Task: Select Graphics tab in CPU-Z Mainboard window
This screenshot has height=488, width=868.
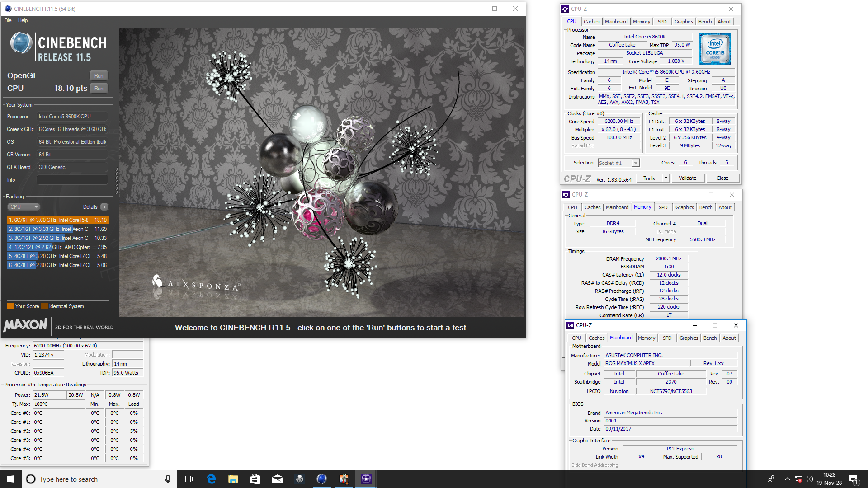Action: pos(689,338)
